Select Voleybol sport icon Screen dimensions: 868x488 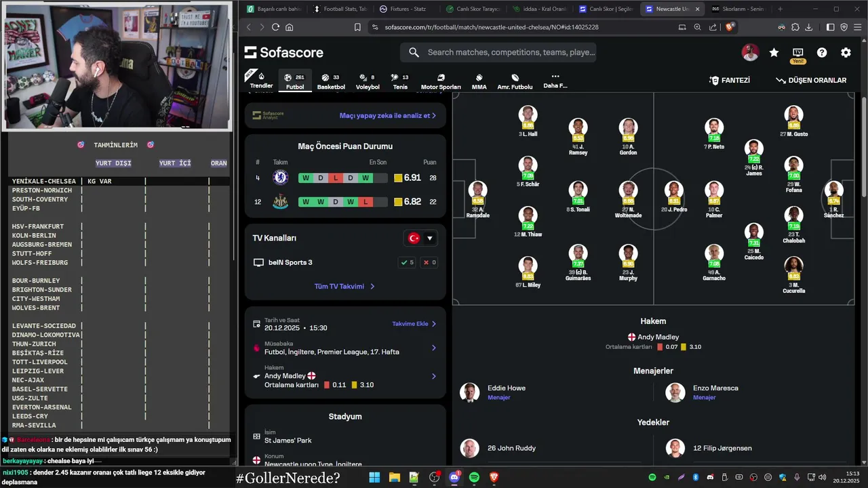pos(368,81)
